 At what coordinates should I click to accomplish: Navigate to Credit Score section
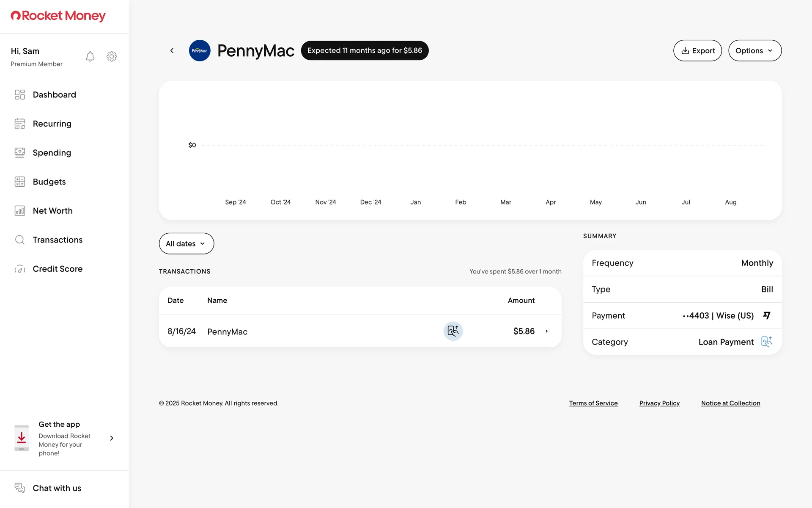pos(57,269)
